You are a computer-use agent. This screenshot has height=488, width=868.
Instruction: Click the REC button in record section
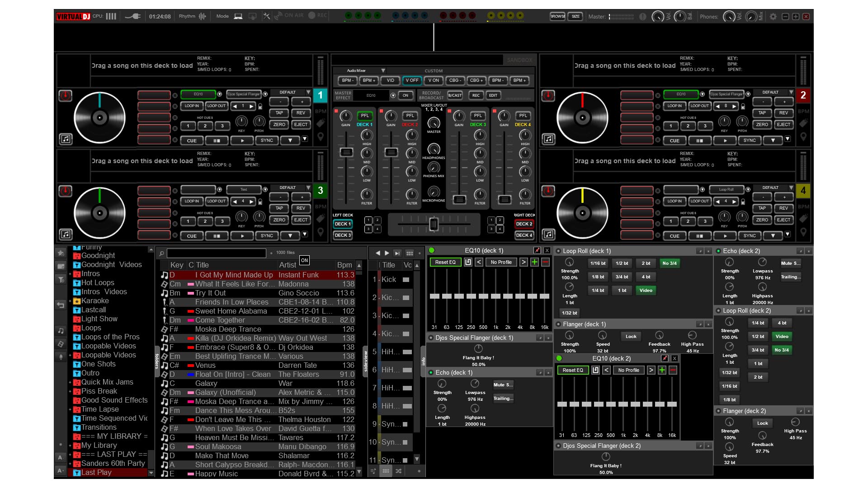476,95
